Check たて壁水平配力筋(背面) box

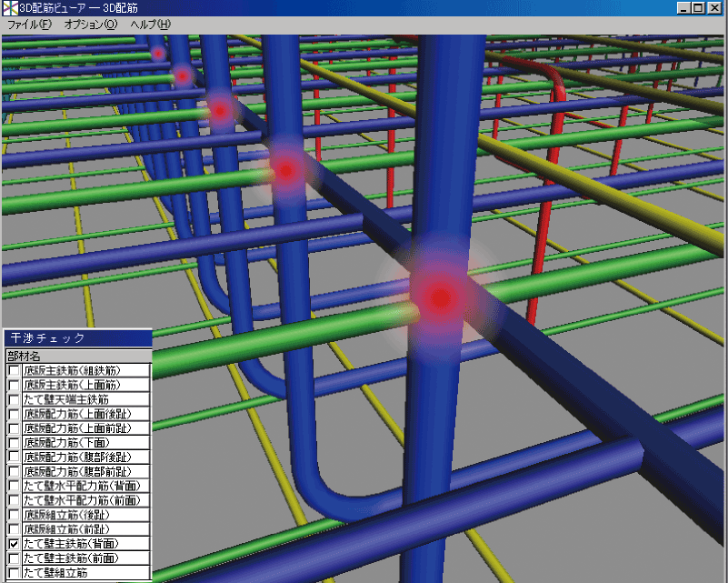14,486
